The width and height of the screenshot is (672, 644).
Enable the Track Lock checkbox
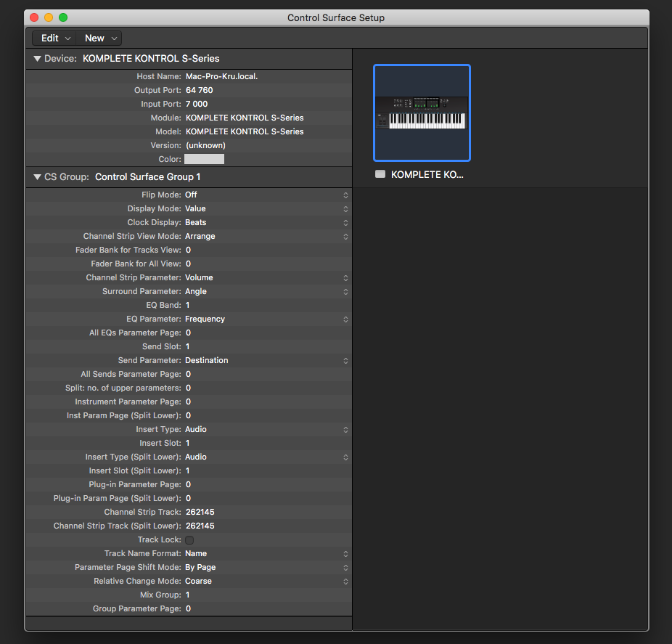189,539
